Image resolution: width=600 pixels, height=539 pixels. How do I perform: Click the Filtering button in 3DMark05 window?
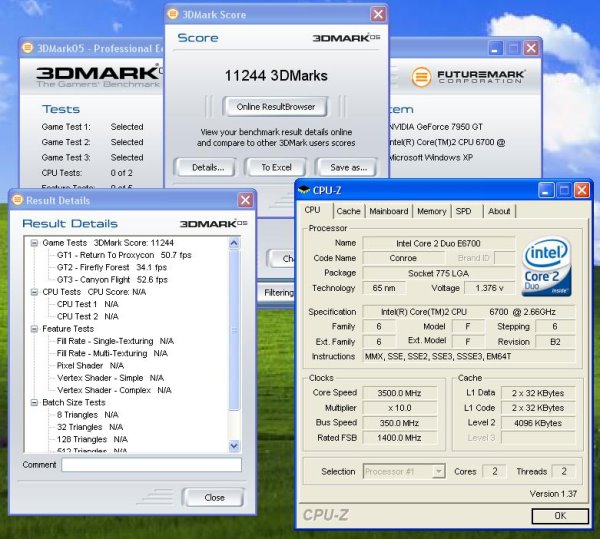[x=278, y=293]
